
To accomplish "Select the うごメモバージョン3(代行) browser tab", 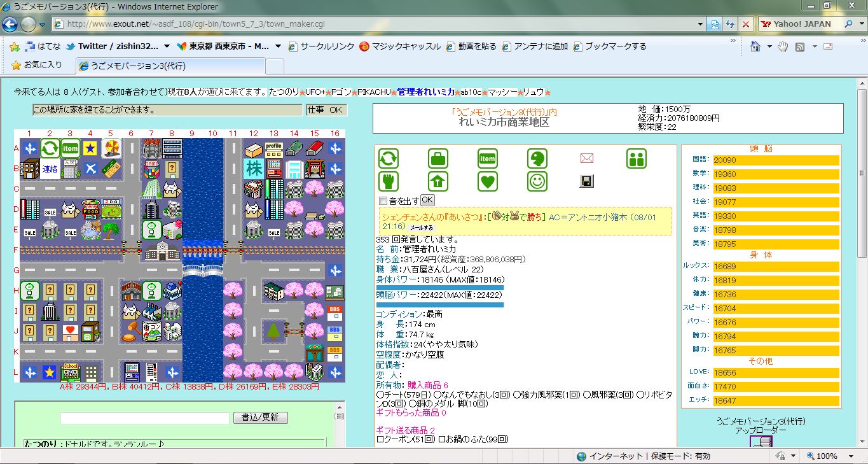I will (x=169, y=66).
